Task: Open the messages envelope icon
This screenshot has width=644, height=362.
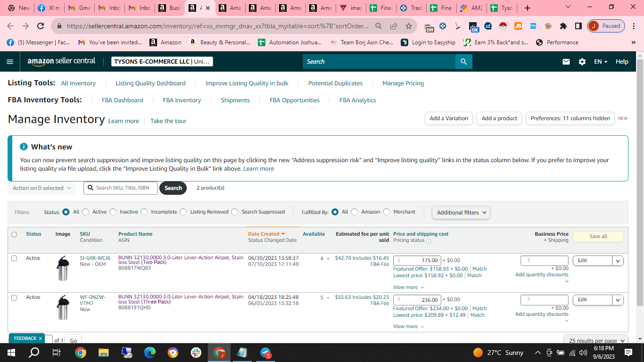Action: 566,61
